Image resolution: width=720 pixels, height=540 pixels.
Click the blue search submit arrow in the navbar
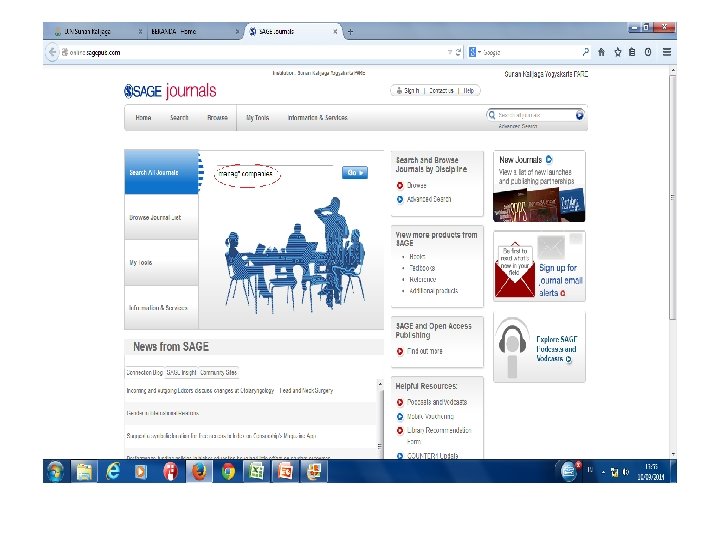click(x=579, y=115)
